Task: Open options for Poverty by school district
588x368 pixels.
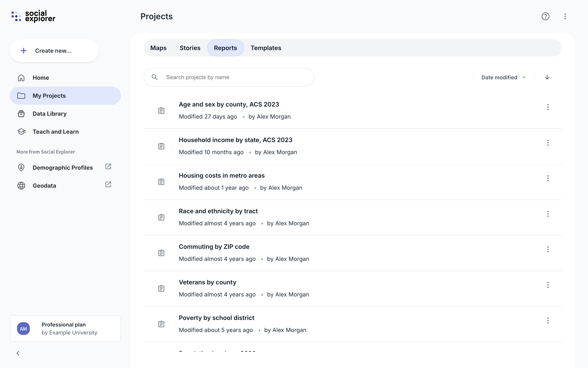Action: 548,320
